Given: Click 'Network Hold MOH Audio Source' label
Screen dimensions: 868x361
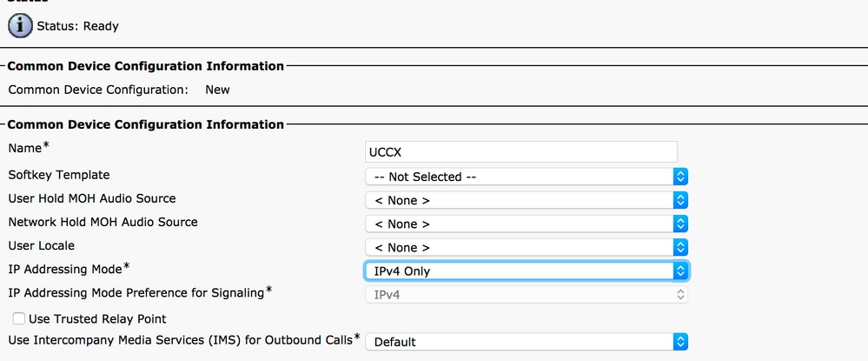Looking at the screenshot, I should point(103,222).
